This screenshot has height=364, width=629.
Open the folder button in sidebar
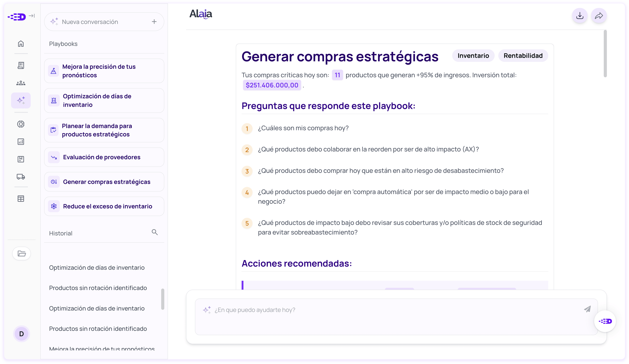coord(21,254)
